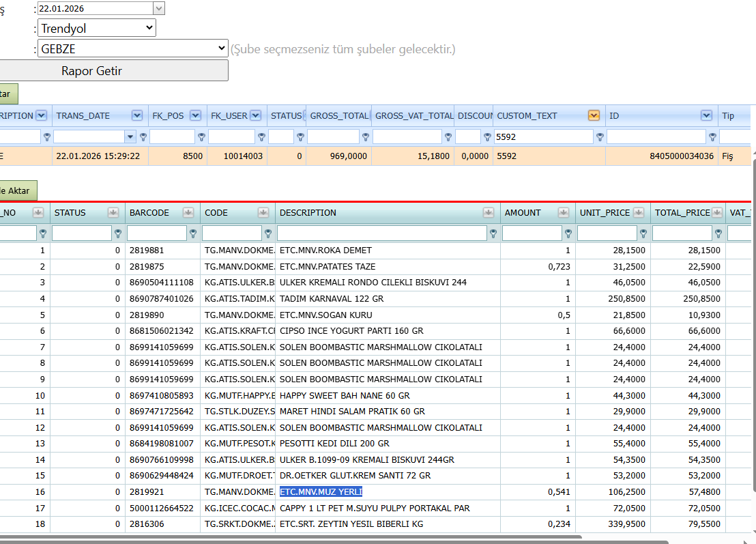The image size is (756, 544).
Task: Open STATUS column menu in detail grid
Action: (x=113, y=213)
